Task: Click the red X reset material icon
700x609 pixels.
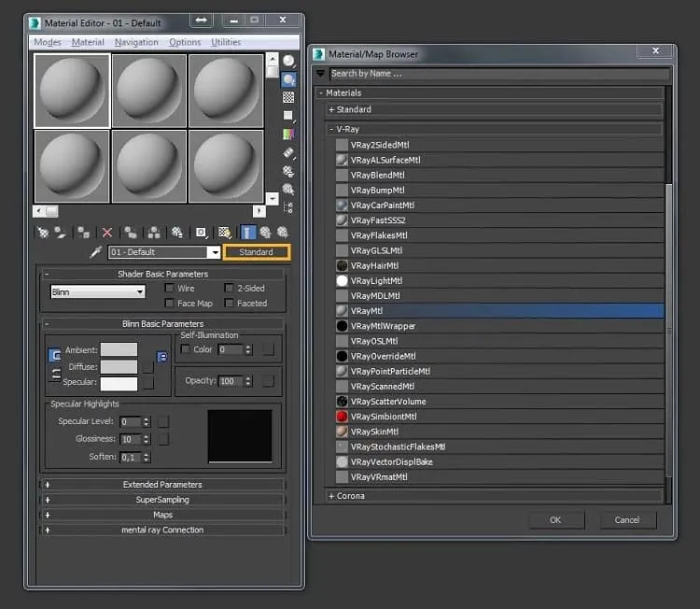Action: click(107, 233)
